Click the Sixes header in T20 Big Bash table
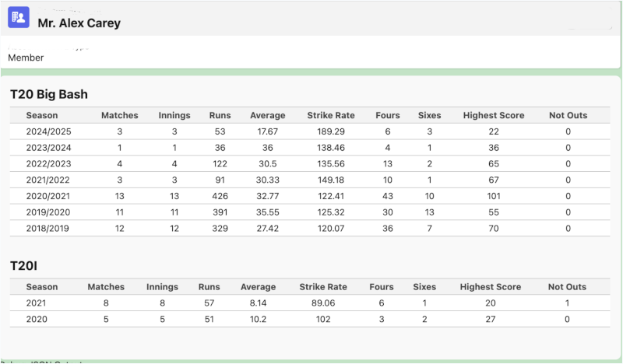623x364 pixels. [429, 115]
